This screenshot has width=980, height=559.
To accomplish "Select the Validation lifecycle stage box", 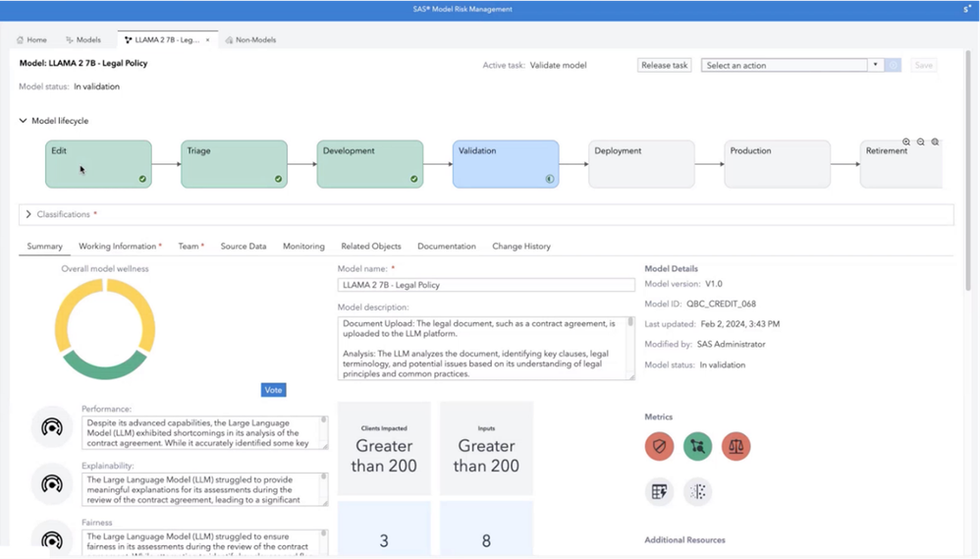I will click(x=506, y=164).
